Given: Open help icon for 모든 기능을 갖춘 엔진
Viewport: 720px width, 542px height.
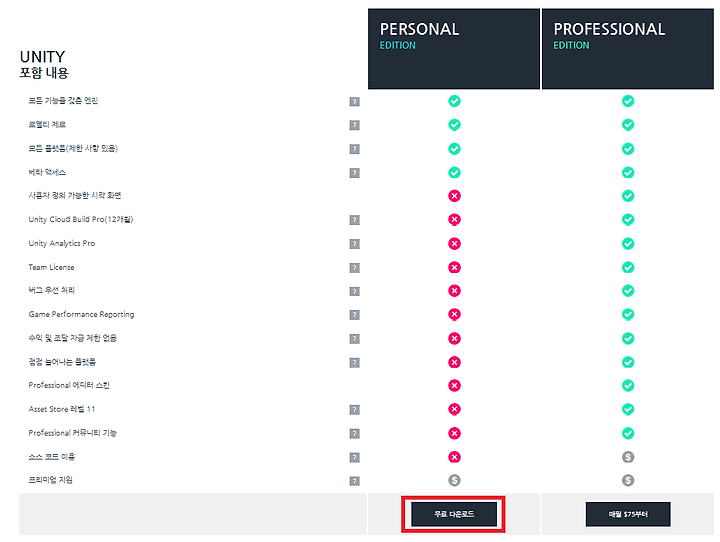Looking at the screenshot, I should [354, 102].
